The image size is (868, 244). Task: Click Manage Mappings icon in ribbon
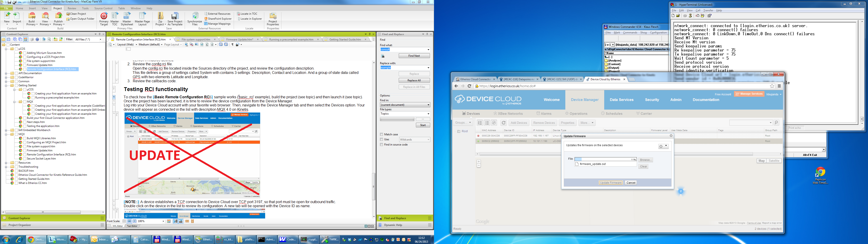(x=206, y=24)
